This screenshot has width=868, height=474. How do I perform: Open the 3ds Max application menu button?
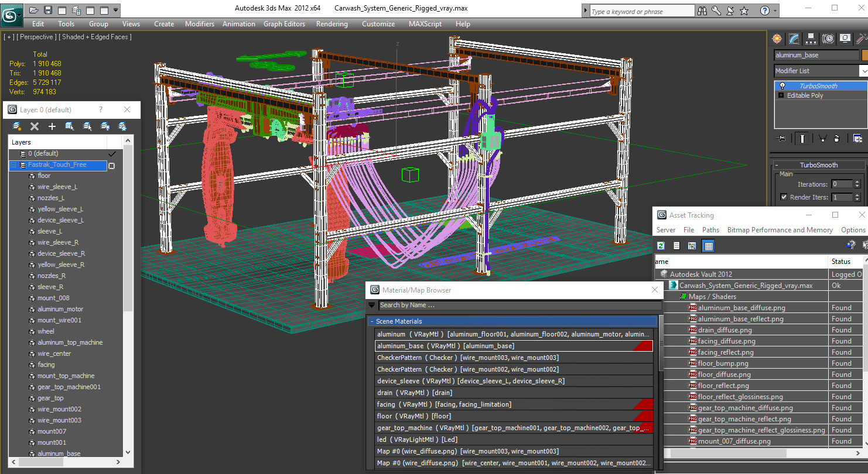(x=12, y=15)
